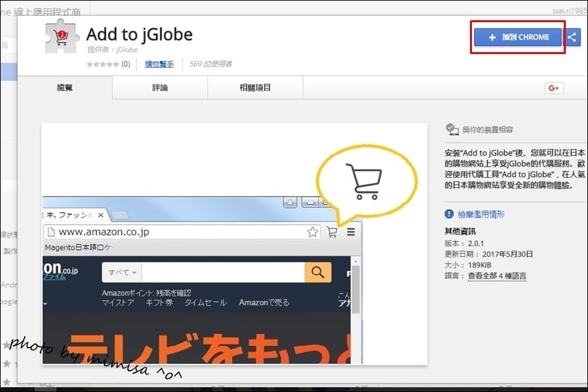Click the hamburger menu icon in the browser preview
588x392 pixels.
tap(349, 232)
